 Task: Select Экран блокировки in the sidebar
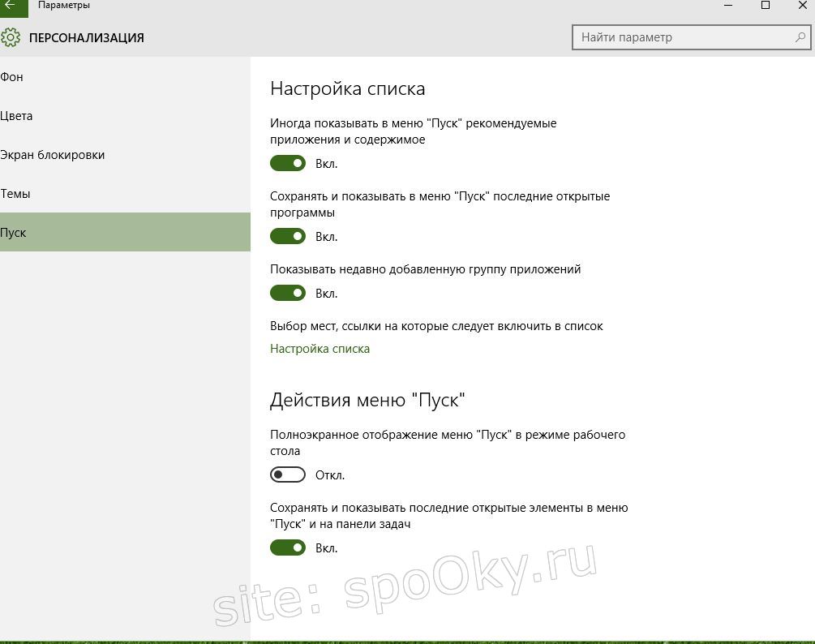pyautogui.click(x=53, y=155)
